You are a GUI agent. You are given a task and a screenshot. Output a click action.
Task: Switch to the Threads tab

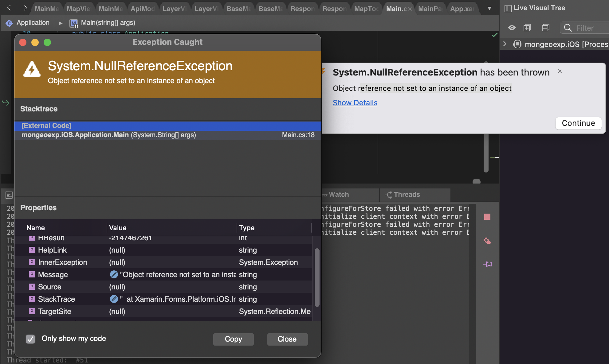coord(407,194)
